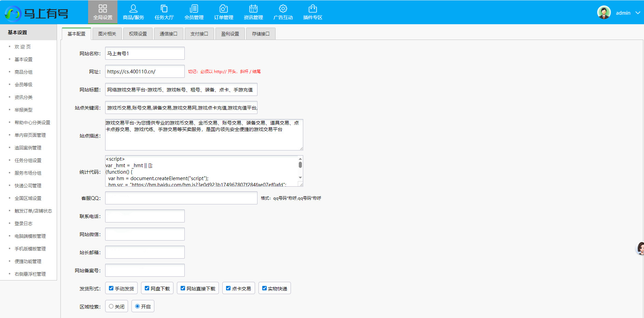Viewport: 644px width, 318px height.
Task: Open the 全局设置 grid icon
Action: pyautogui.click(x=102, y=9)
